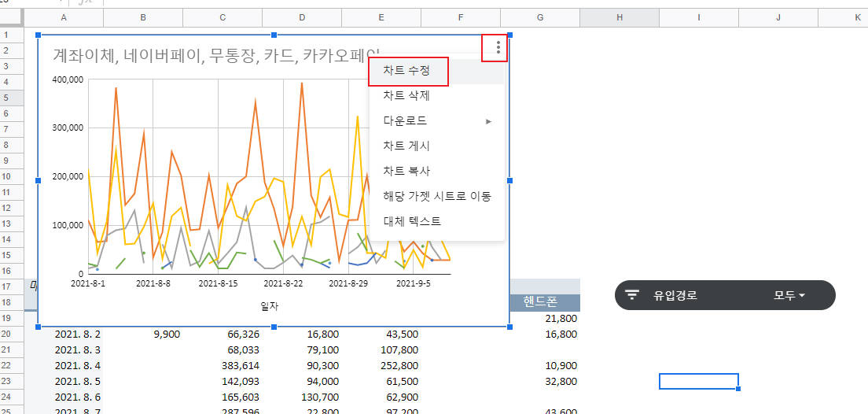
Task: Choose 해당 가젯 시트로 이동
Action: tap(437, 196)
